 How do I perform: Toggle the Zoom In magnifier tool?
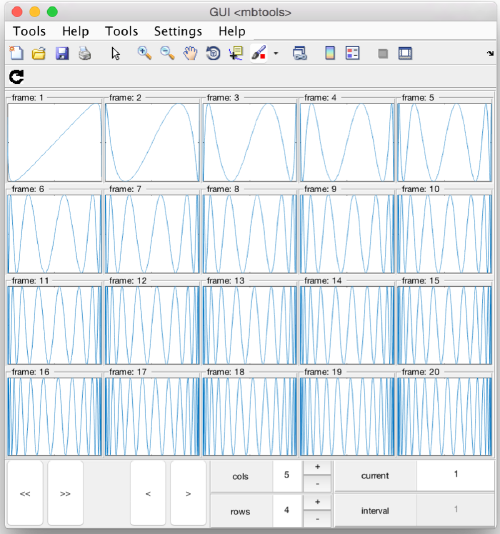click(145, 53)
